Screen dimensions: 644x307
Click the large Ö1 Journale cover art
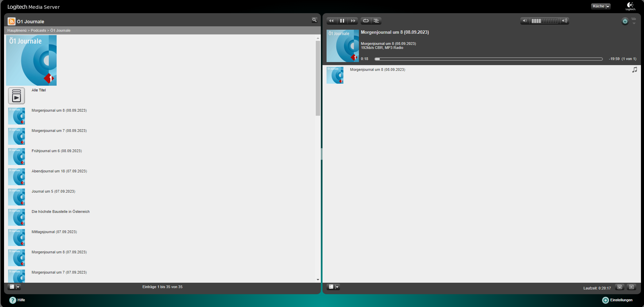point(31,60)
